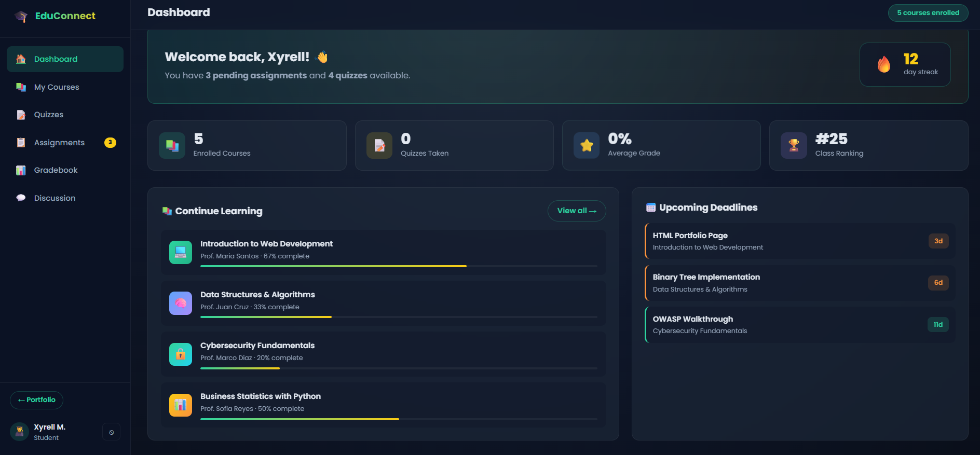Click the #25 Class Ranking value
Viewport: 980px width, 455px height.
(831, 139)
